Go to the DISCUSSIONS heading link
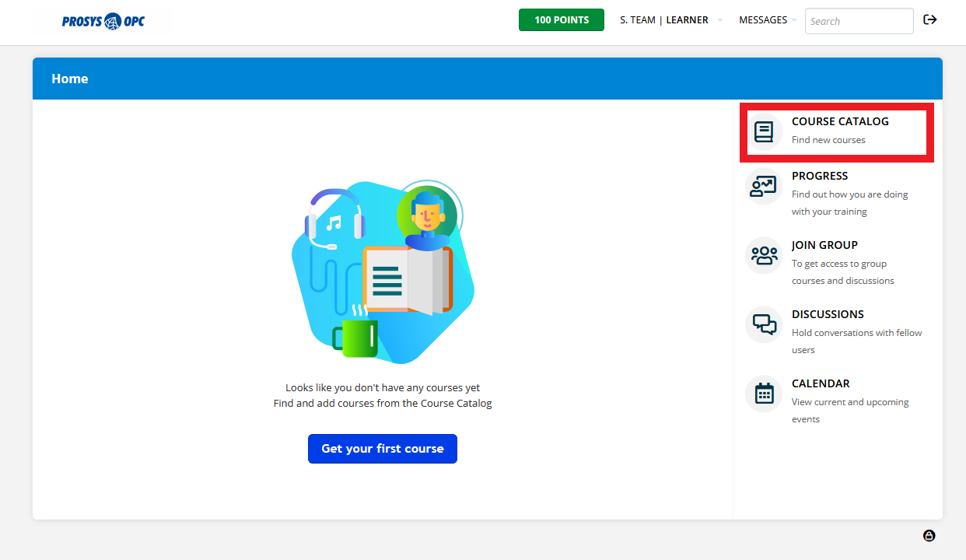Viewport: 966px width, 560px height. (828, 314)
